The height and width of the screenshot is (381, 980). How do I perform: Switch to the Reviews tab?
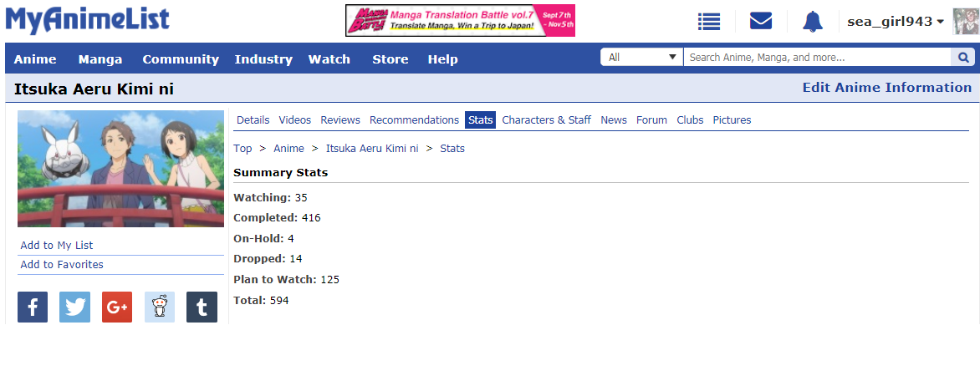tap(340, 120)
